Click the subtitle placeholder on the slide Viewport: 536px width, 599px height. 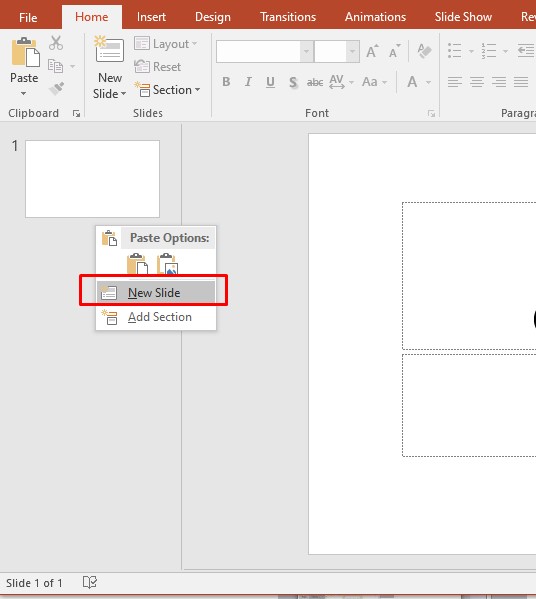click(x=469, y=405)
